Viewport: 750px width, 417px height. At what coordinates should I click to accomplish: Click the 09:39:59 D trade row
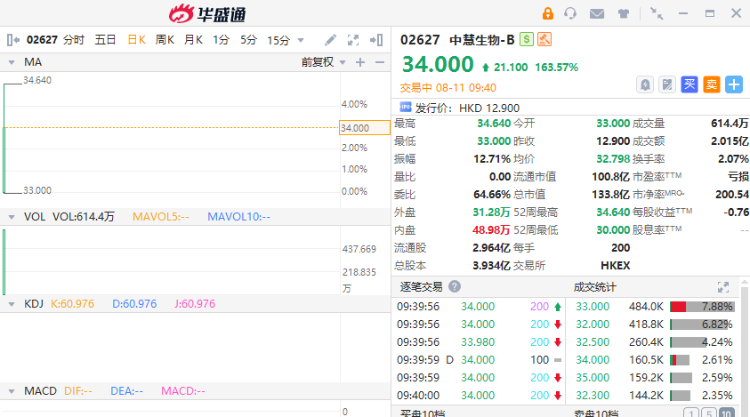[479, 360]
